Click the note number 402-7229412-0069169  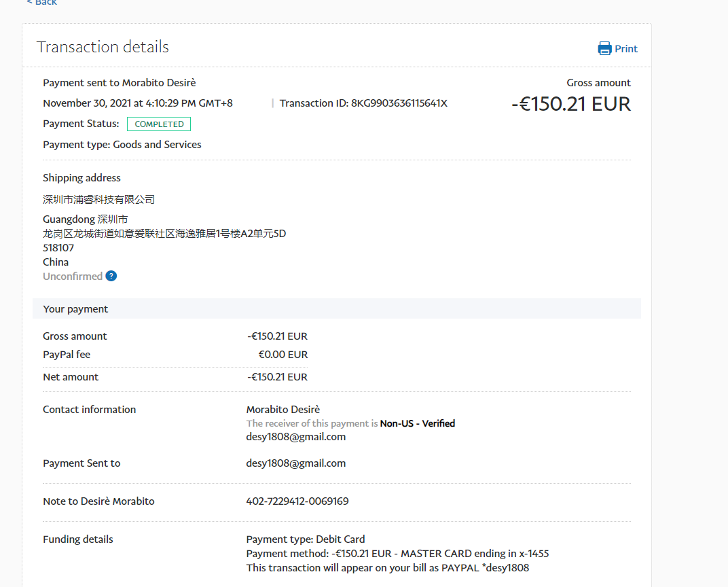tap(297, 501)
